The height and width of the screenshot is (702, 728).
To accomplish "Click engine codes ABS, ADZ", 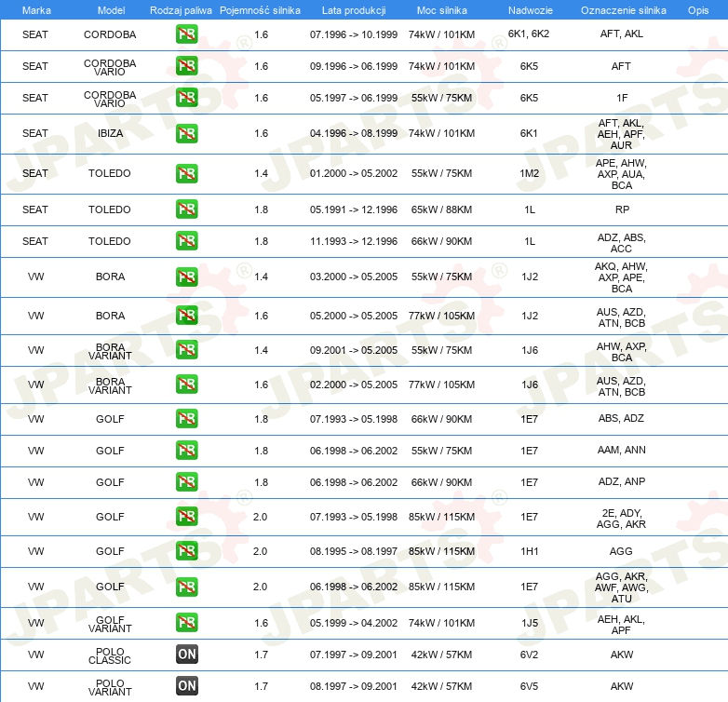I will [621, 418].
